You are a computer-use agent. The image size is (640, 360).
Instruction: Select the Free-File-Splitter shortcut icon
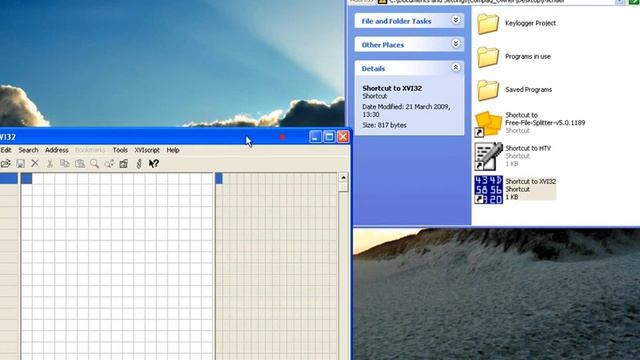[488, 124]
